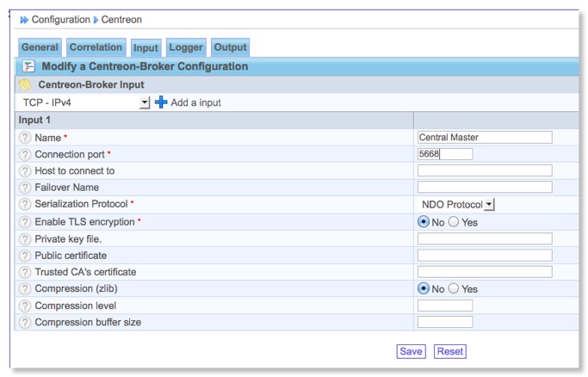
Task: Click help icon next to Name
Action: 25,138
